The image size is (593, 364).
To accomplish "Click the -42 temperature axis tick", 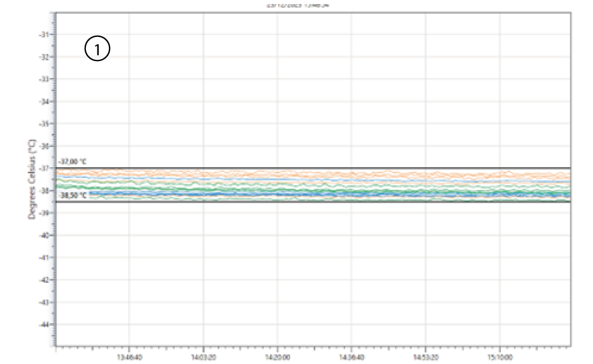I will [46, 279].
